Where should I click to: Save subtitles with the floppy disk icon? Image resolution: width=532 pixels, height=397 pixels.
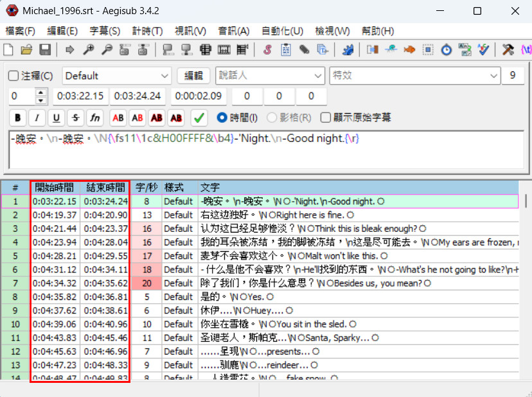click(45, 49)
